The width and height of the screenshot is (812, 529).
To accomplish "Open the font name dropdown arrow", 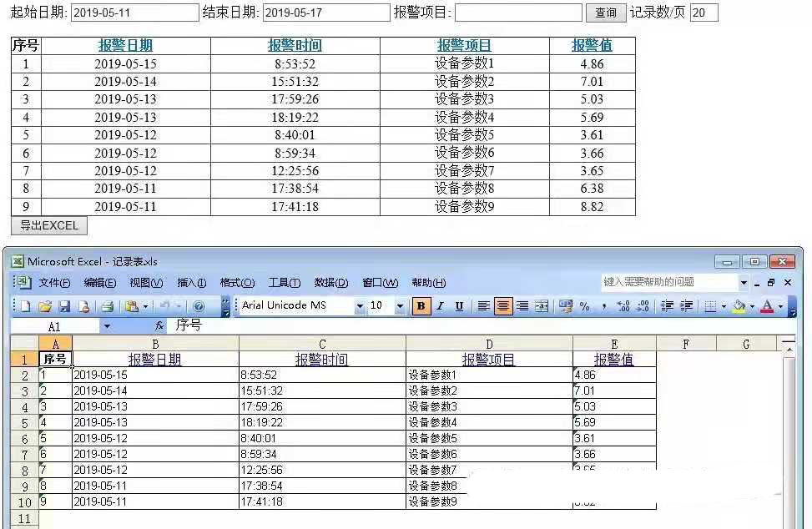I will pyautogui.click(x=360, y=306).
